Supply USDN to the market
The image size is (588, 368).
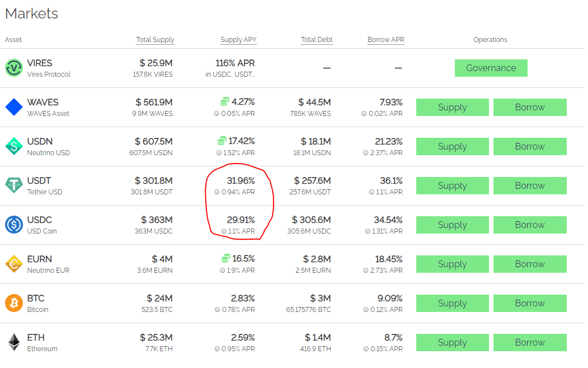[x=452, y=146]
